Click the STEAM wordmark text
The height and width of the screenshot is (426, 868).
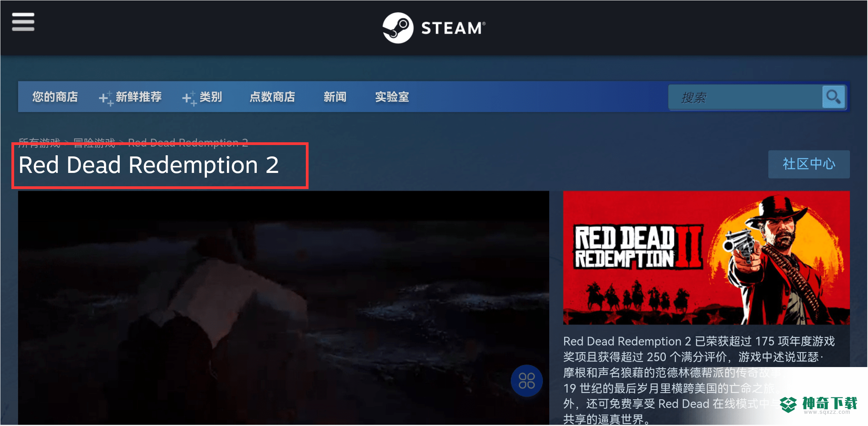click(453, 28)
